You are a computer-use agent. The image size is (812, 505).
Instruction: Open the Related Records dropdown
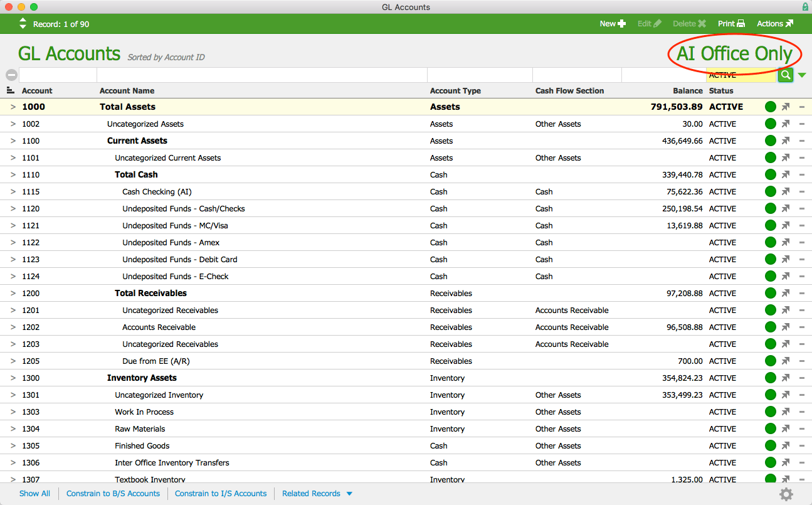pos(317,494)
